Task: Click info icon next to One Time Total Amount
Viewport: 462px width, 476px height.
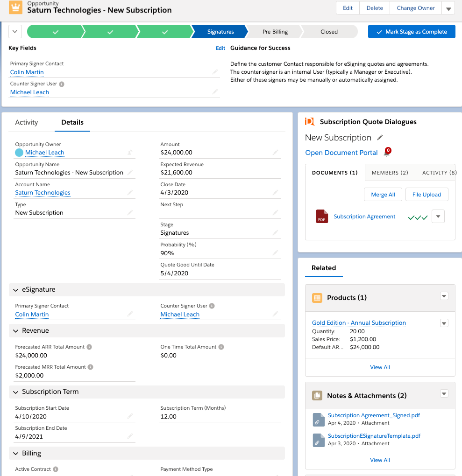Action: (x=221, y=347)
